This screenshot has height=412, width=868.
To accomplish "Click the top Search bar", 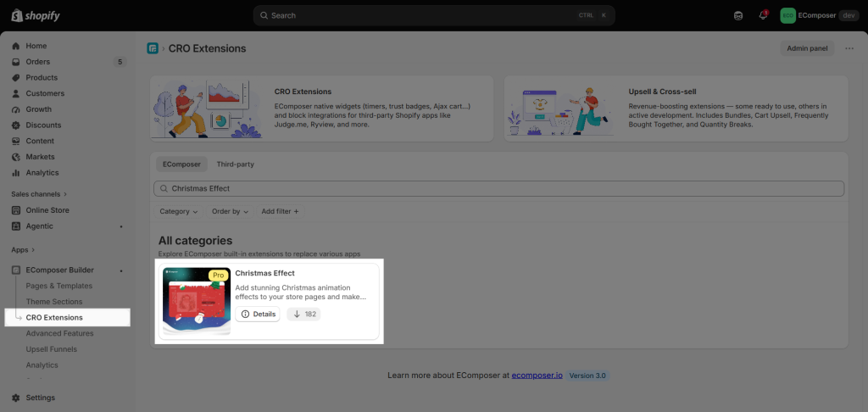I will pos(434,15).
